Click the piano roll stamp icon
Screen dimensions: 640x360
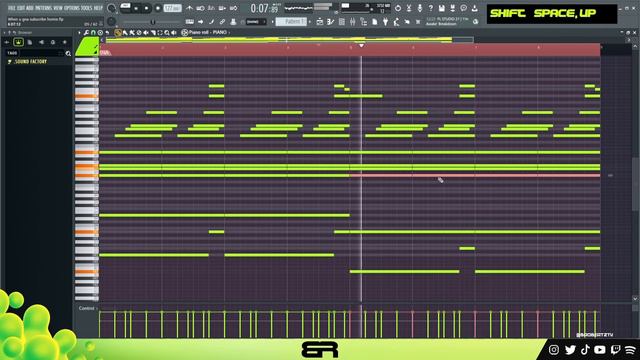pyautogui.click(x=100, y=33)
